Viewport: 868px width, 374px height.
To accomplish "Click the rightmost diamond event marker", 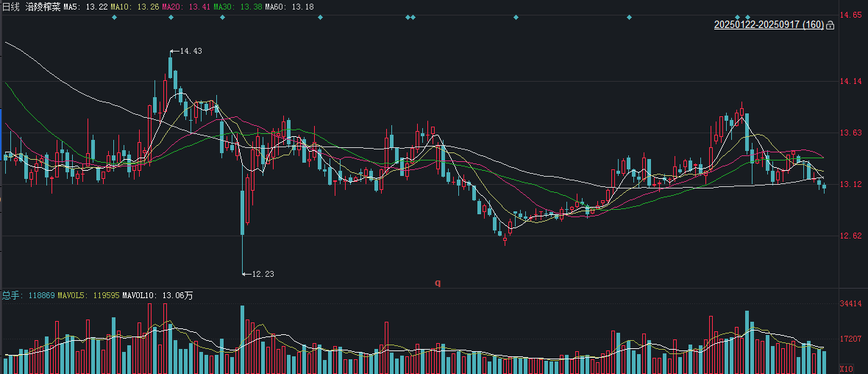I will (748, 17).
